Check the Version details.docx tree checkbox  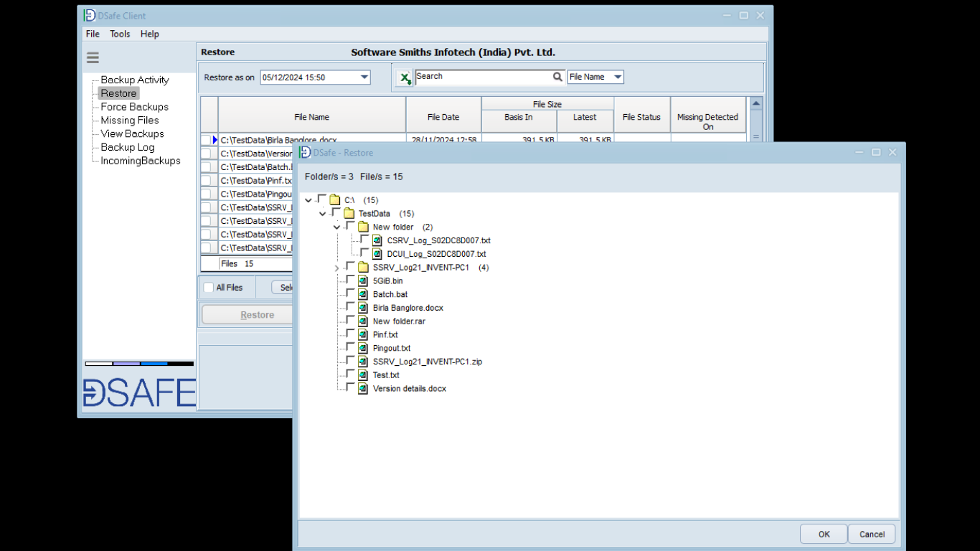(x=351, y=388)
